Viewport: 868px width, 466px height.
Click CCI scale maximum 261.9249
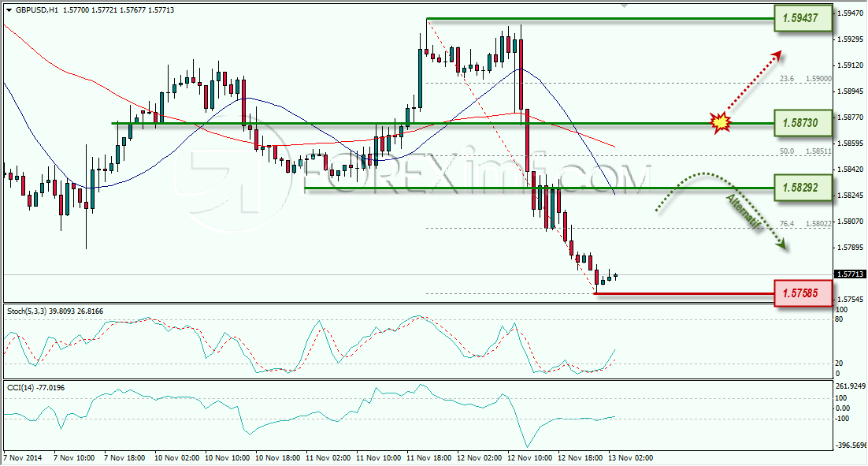pyautogui.click(x=851, y=386)
